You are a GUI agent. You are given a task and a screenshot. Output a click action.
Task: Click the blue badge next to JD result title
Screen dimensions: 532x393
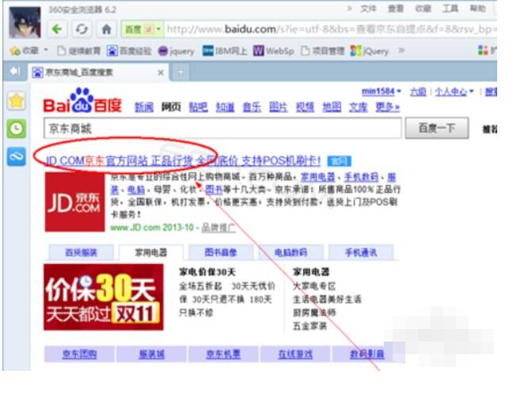coord(339,161)
